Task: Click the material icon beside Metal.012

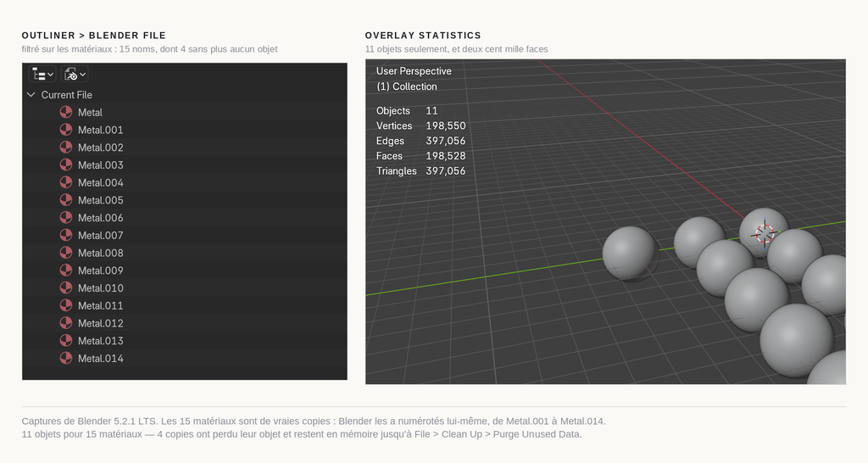Action: (x=66, y=323)
